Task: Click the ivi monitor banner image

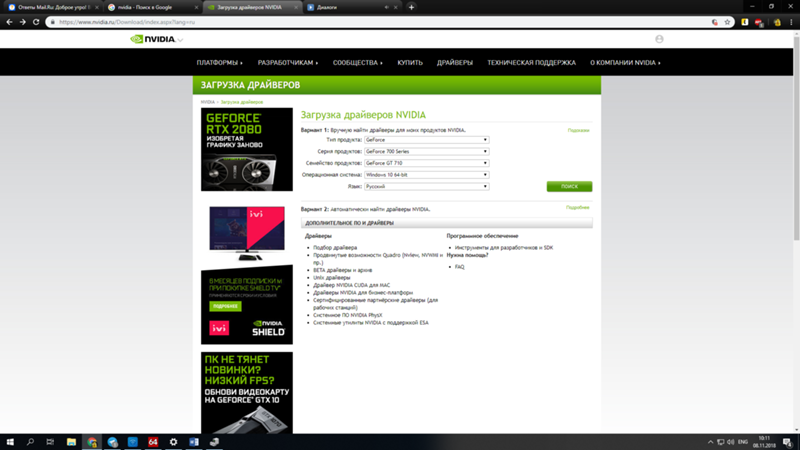Action: [x=247, y=233]
